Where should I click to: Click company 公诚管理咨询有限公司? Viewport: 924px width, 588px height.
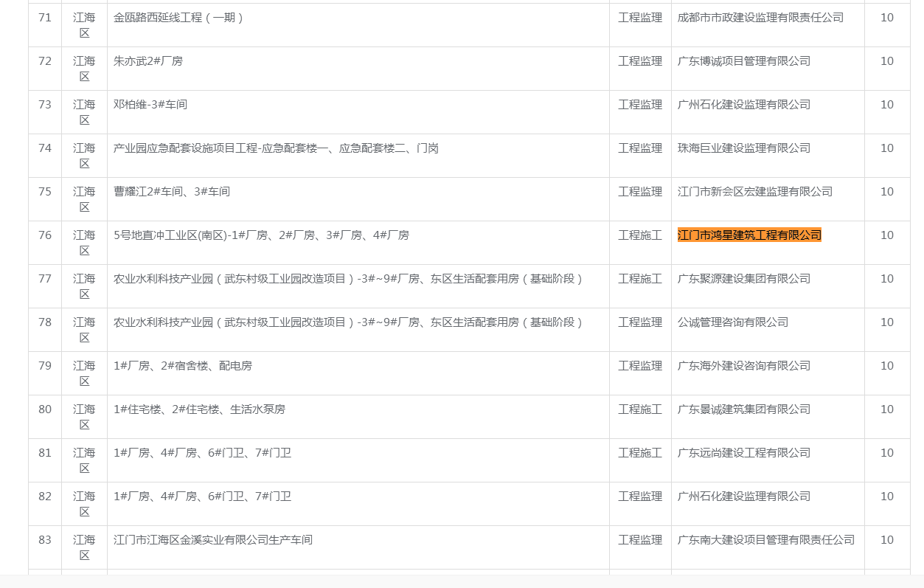click(x=733, y=322)
